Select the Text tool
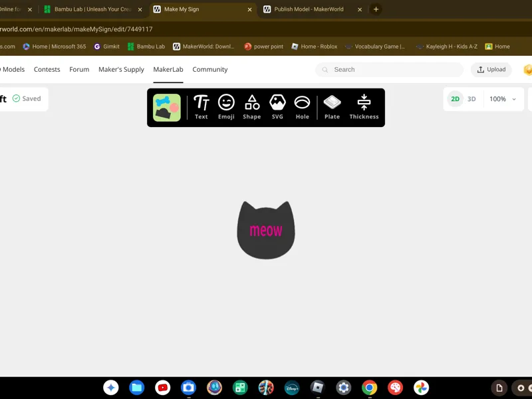The height and width of the screenshot is (399, 532). (x=201, y=107)
